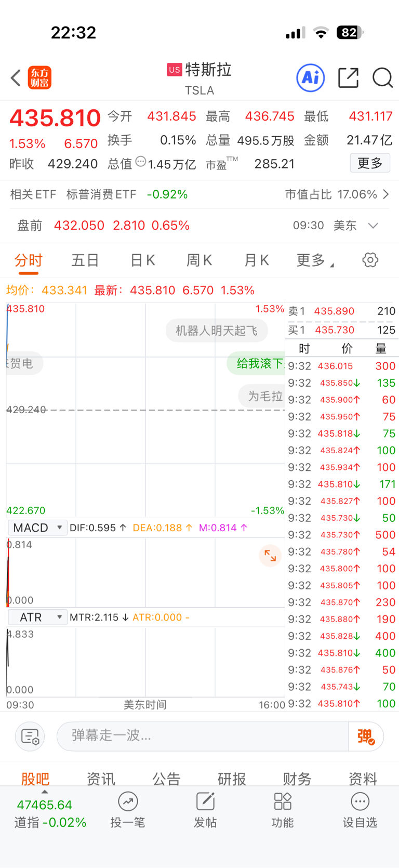Tap MTR:2.115 indicator value
Viewport: 399px width, 868px height.
click(99, 617)
